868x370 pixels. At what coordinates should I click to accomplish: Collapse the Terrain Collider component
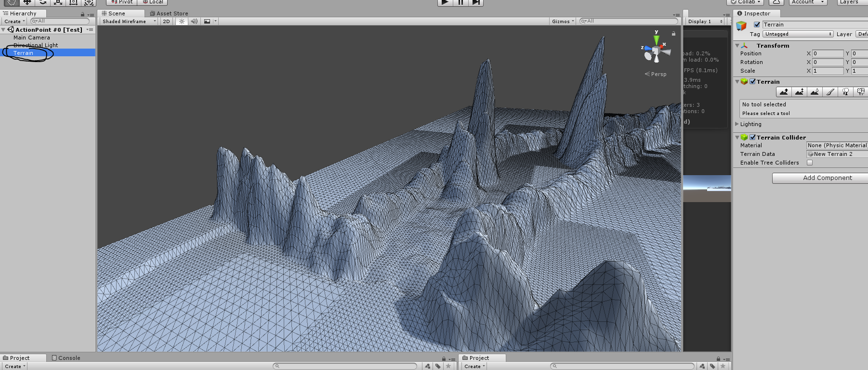tap(737, 138)
